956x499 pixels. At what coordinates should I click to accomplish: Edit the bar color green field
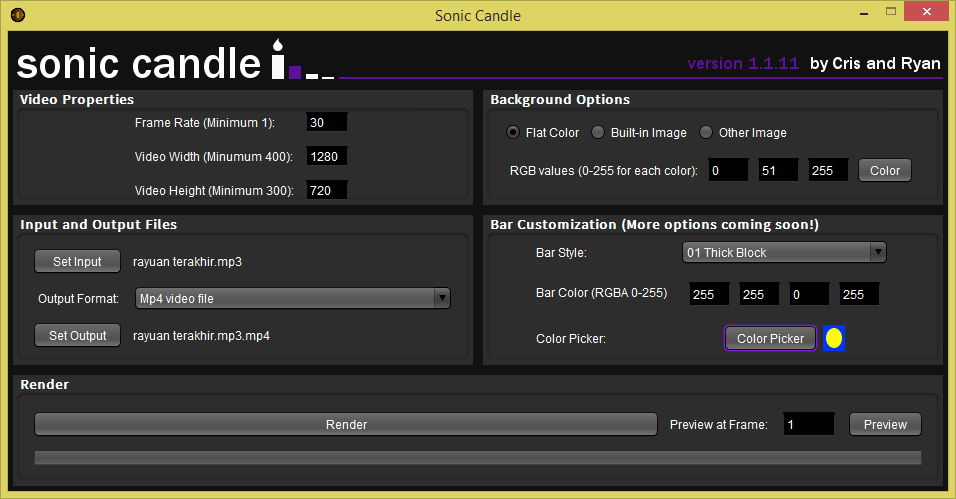point(759,294)
